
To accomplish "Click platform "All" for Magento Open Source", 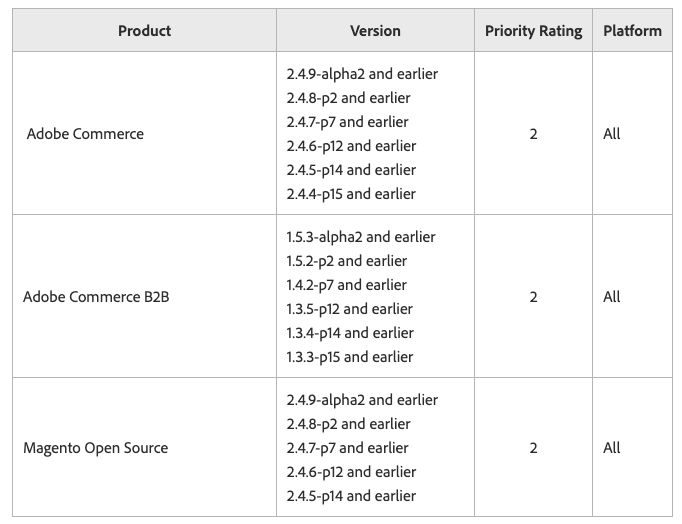I will [612, 448].
